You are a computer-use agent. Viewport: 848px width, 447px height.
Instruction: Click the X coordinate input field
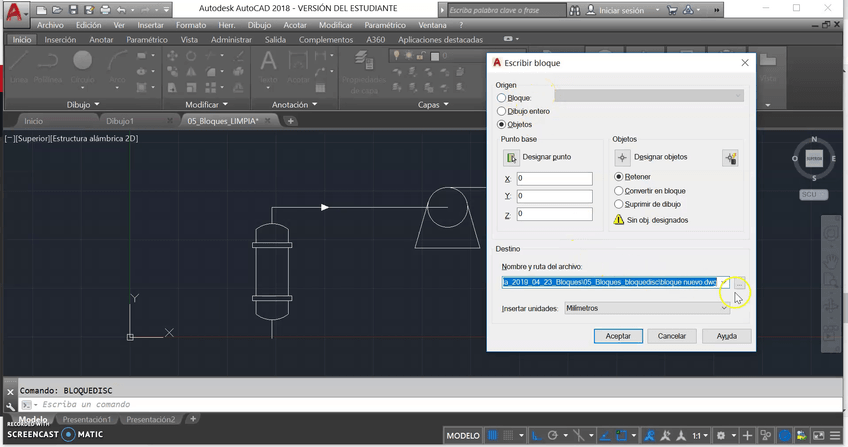point(554,178)
